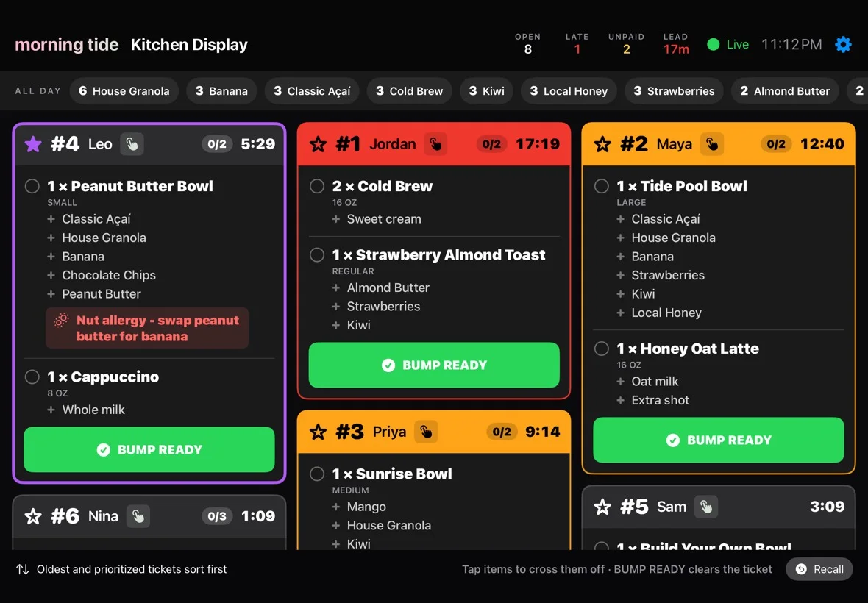Click the Extra shot modifier

coord(661,400)
